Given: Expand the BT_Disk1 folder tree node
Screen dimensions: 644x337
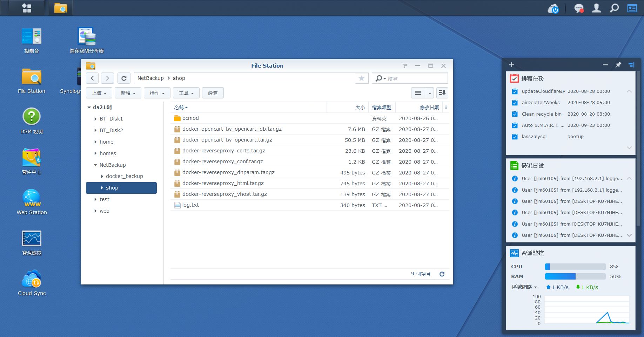Looking at the screenshot, I should pos(95,119).
